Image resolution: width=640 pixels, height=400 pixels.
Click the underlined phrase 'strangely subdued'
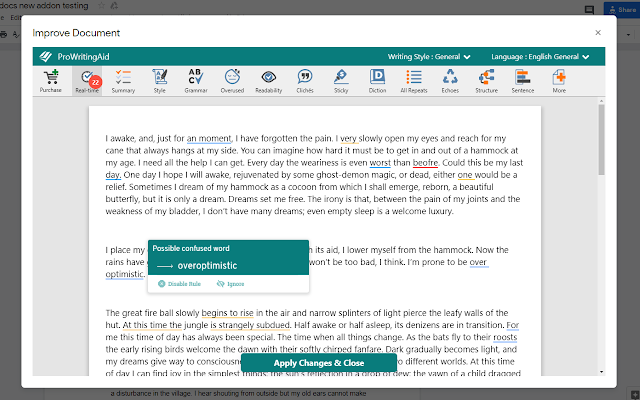pos(254,325)
